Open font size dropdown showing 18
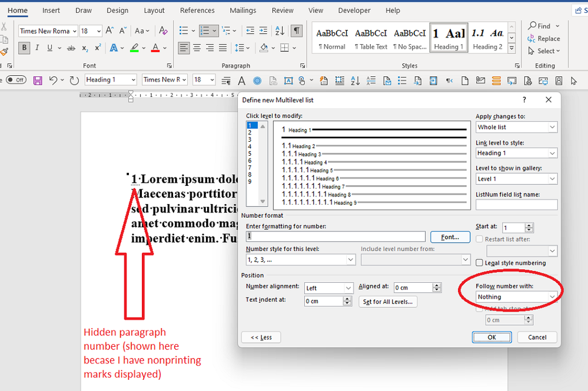Screen dimensions: 588x391 coord(99,31)
